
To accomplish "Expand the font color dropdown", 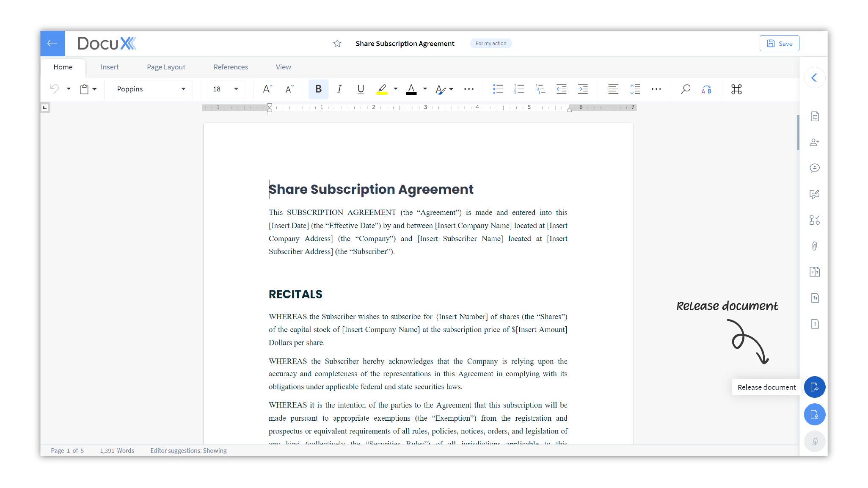I will point(425,89).
